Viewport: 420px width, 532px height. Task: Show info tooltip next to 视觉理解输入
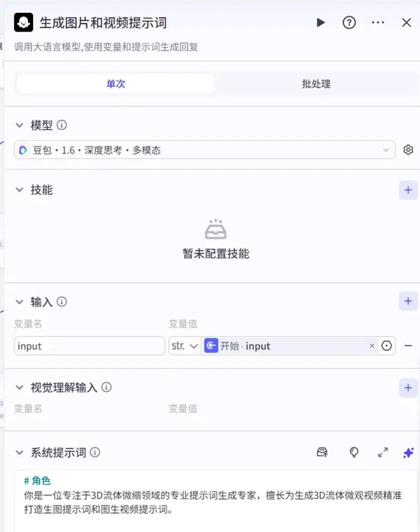click(107, 387)
